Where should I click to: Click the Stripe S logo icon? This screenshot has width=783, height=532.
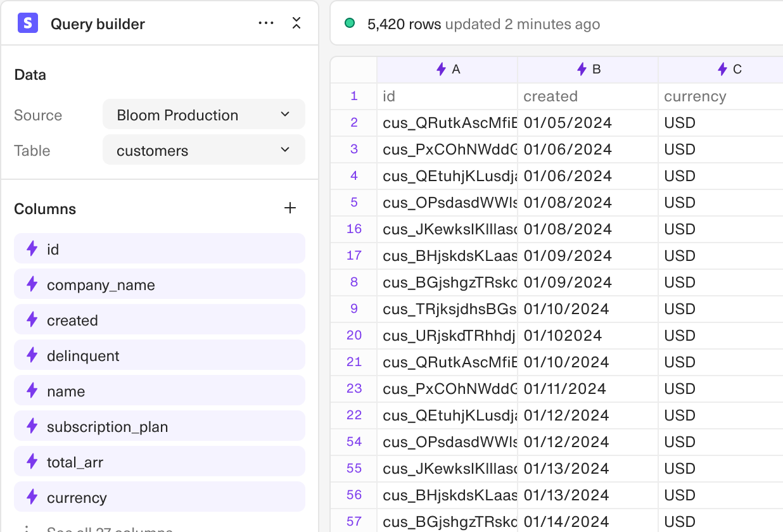[28, 23]
